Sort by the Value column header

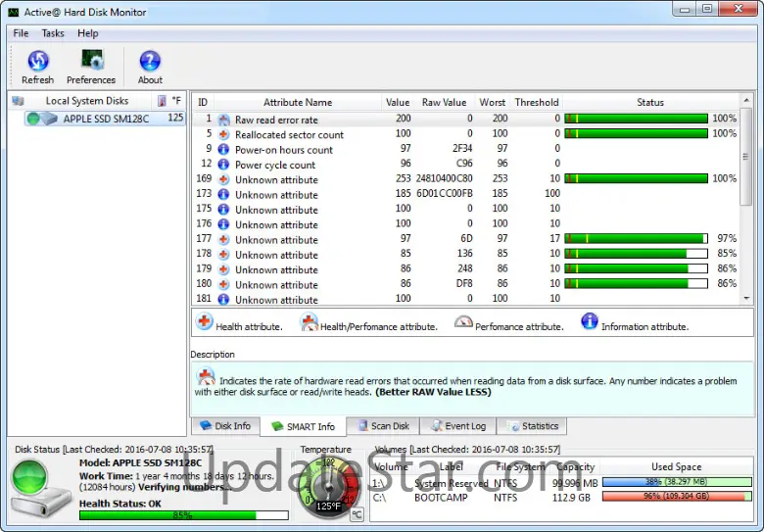[398, 102]
